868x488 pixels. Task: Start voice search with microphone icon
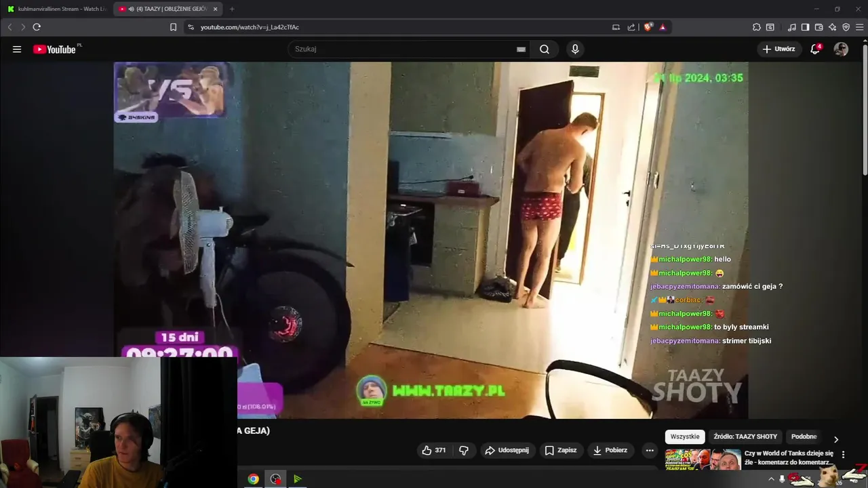(x=575, y=49)
